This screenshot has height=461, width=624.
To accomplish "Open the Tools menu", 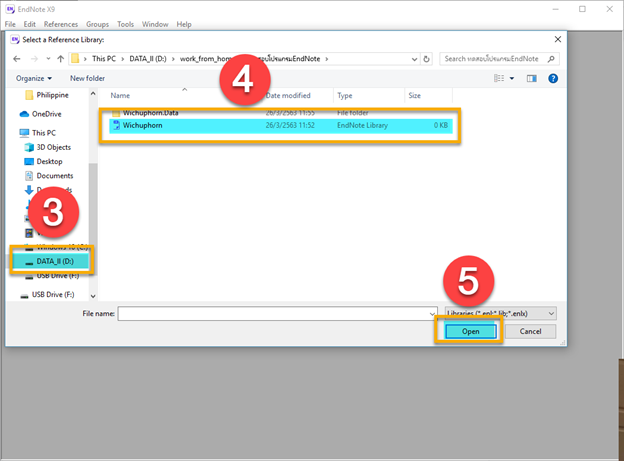I will (x=125, y=23).
